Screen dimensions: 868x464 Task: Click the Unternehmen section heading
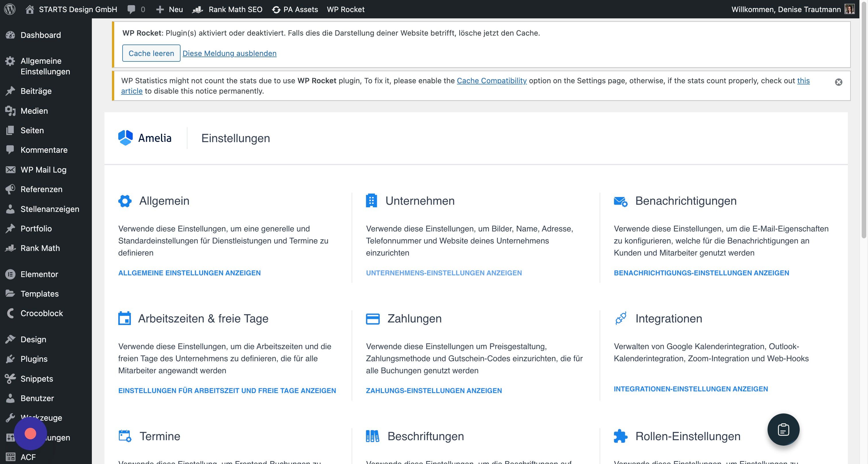(x=420, y=201)
